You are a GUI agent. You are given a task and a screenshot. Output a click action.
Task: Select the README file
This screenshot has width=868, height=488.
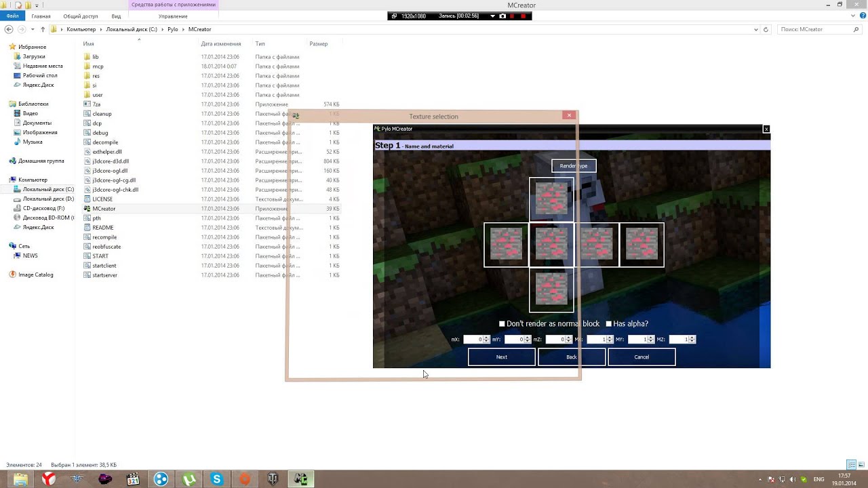[x=102, y=228]
